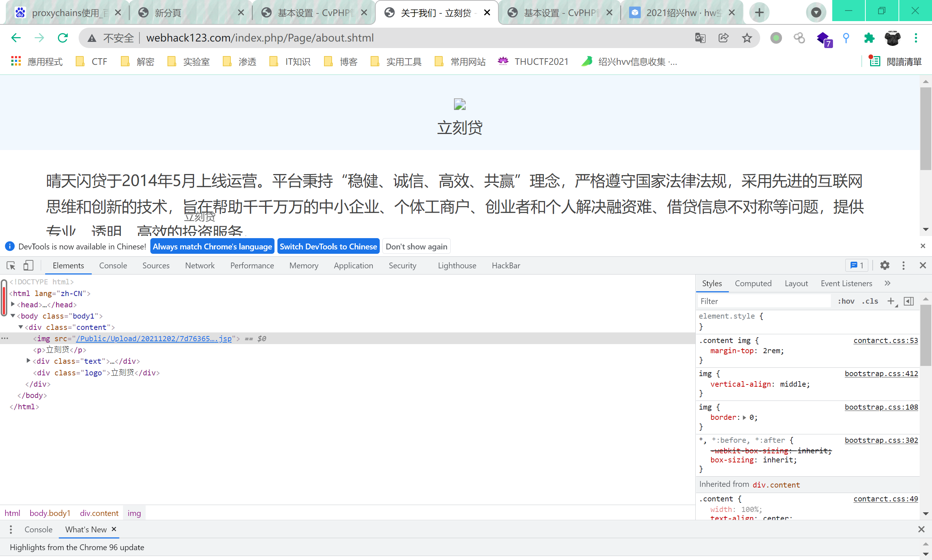Open THUCTF2021 bookmark
Screen dimensions: 932x560
click(x=533, y=61)
